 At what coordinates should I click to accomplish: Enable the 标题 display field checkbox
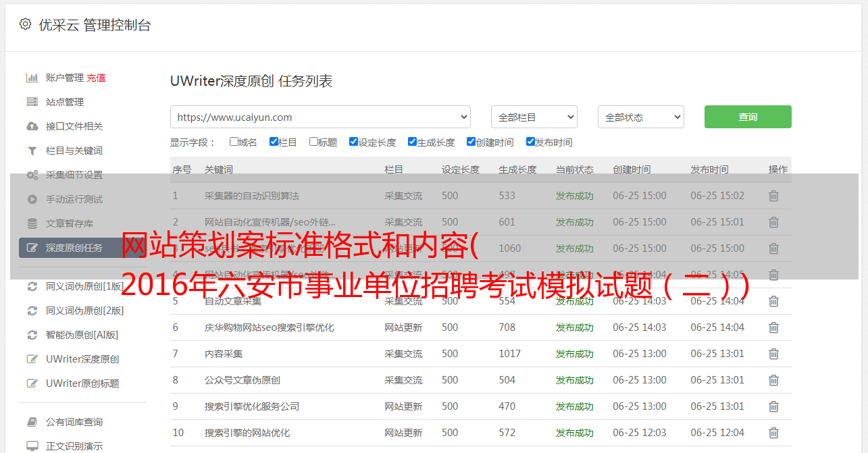tap(313, 142)
